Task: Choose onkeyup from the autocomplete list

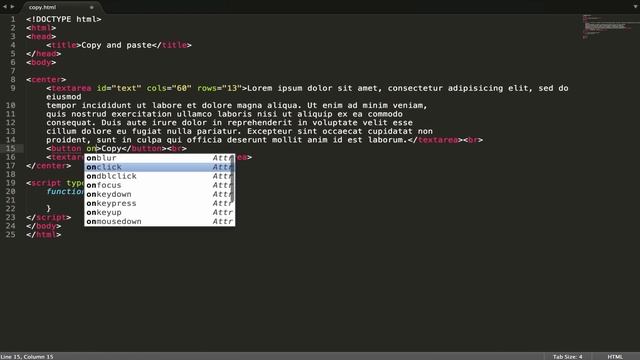Action: [160, 212]
